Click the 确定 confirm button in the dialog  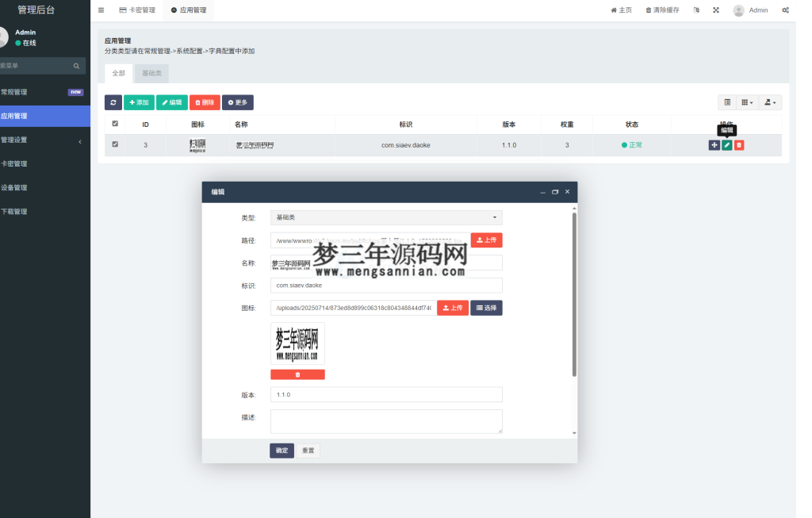(x=282, y=450)
